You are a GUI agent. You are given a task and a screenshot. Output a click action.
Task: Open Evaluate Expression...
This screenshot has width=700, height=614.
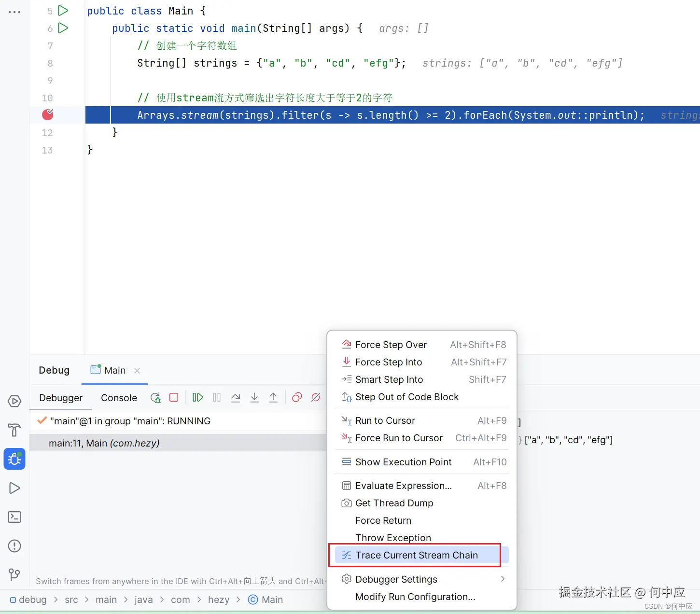coord(422,486)
